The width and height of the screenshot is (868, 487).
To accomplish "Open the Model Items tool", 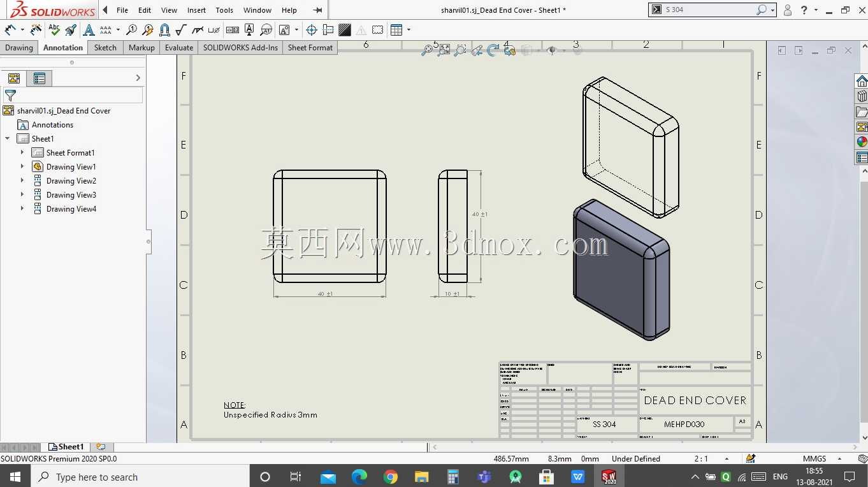I will (36, 29).
